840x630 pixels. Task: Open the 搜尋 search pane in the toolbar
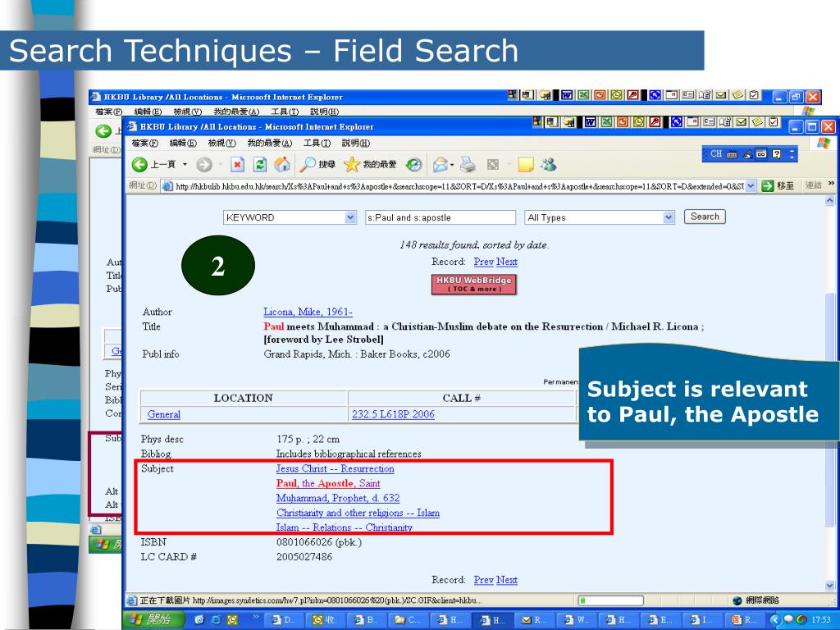[x=317, y=164]
